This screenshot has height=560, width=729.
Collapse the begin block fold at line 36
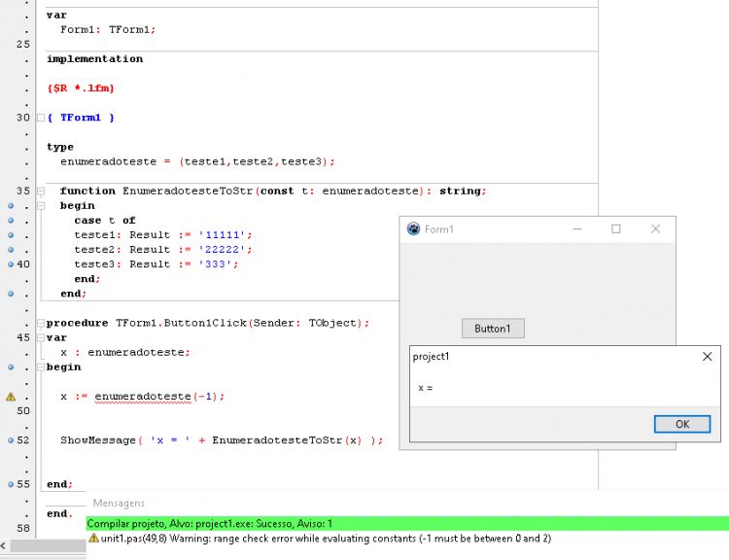[x=41, y=205]
